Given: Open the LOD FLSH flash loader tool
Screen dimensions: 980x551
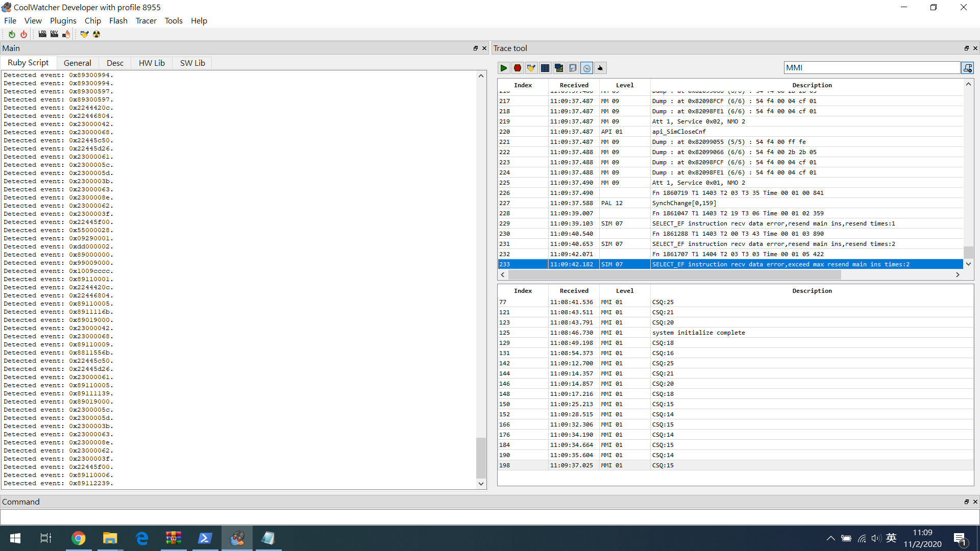Looking at the screenshot, I should [x=42, y=34].
